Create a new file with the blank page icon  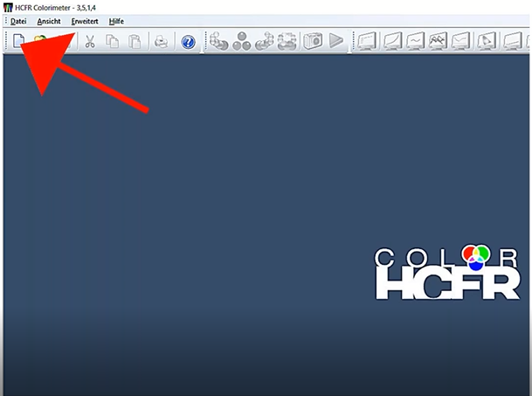click(x=18, y=41)
